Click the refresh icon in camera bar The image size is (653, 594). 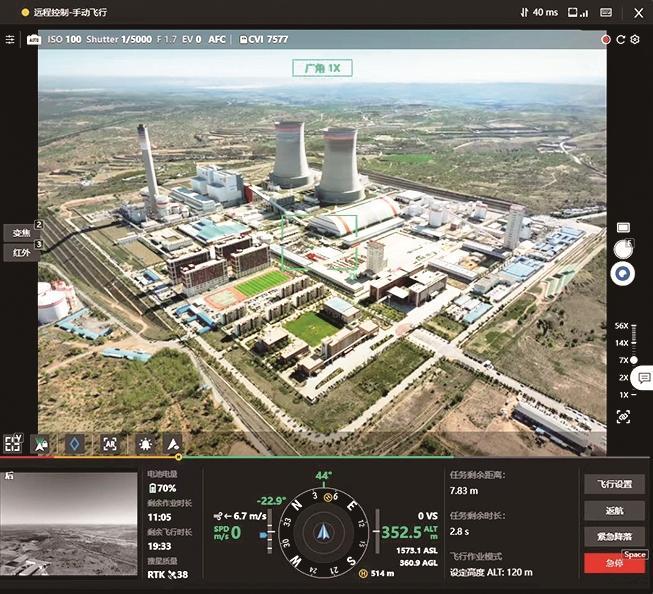point(621,39)
